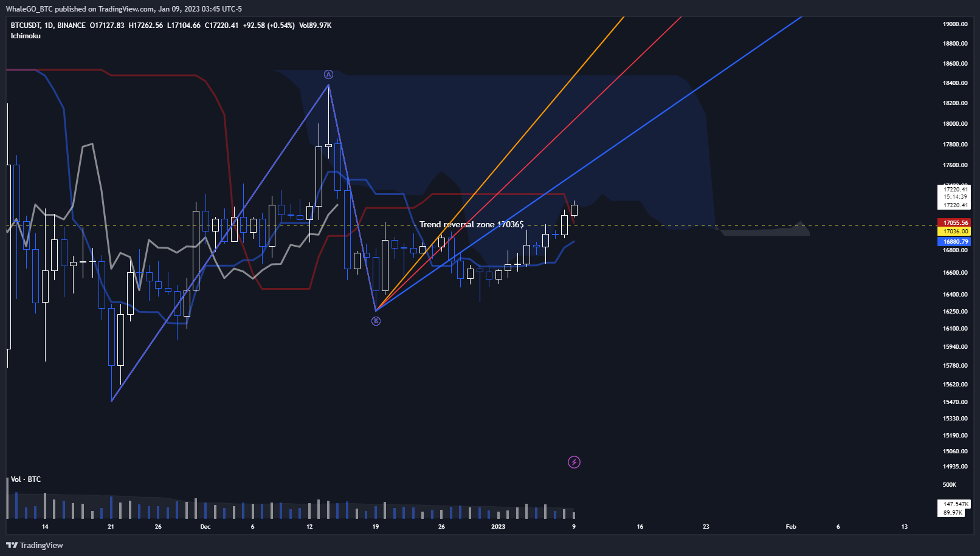Click the Vol89.97K value in header
This screenshot has width=980, height=556.
[x=315, y=26]
